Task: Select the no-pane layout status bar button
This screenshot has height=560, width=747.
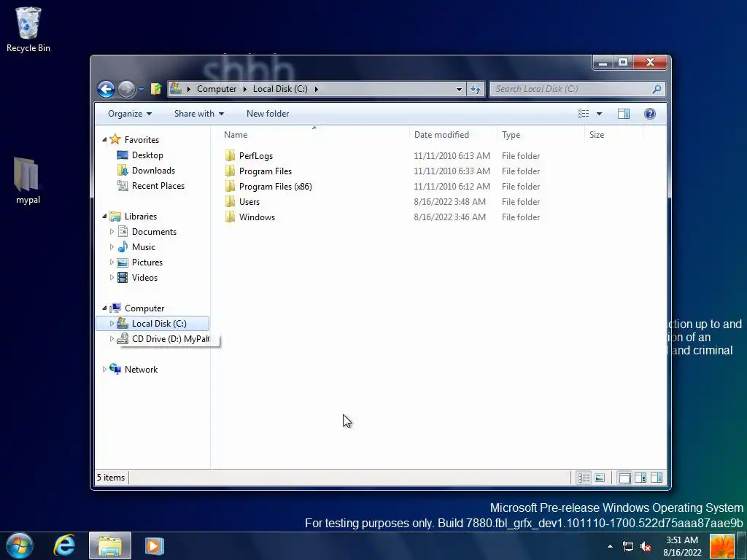Action: coord(624,478)
